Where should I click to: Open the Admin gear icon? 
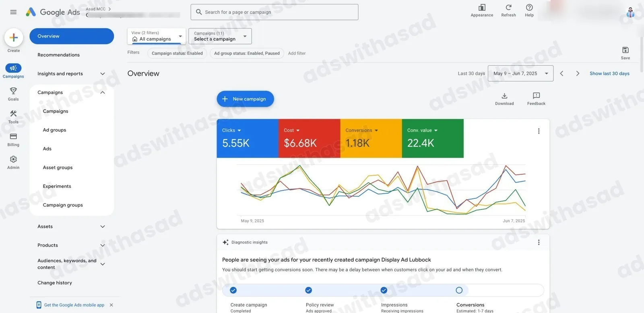(x=13, y=159)
